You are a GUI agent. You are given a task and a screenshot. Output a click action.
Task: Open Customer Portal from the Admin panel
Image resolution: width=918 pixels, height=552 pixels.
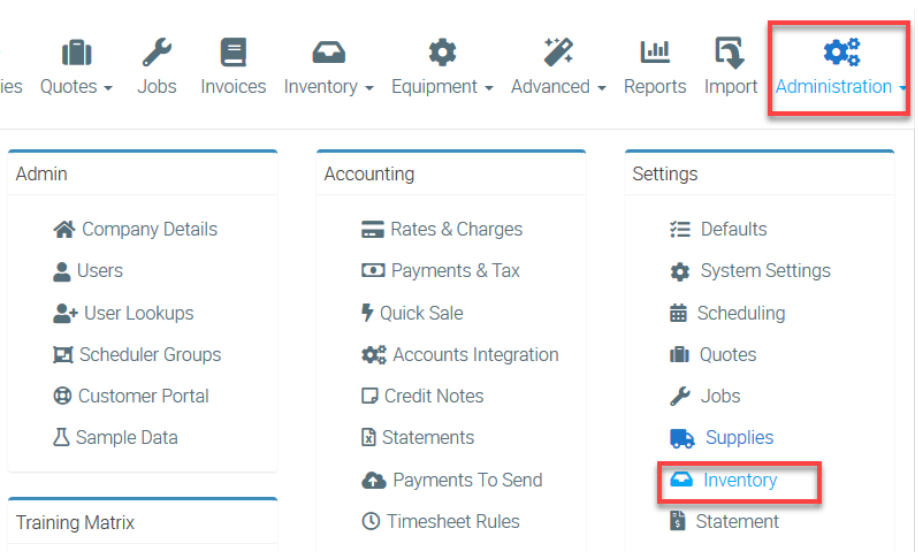pyautogui.click(x=143, y=396)
